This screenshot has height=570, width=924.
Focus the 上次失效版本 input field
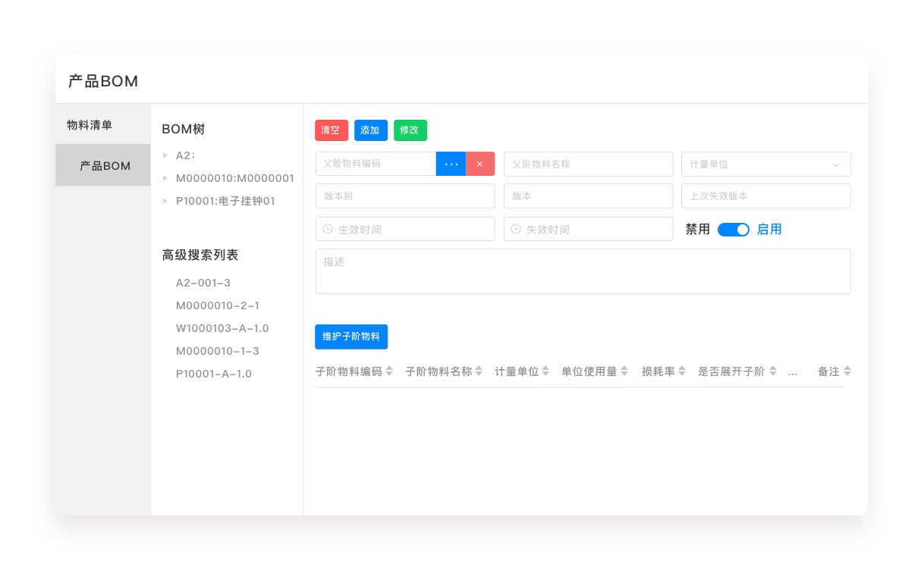tap(766, 196)
